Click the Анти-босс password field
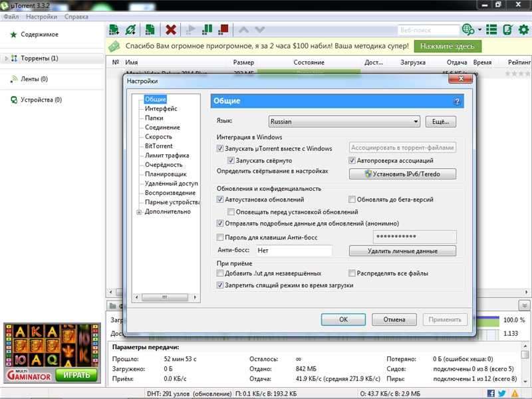532x399 pixels. pos(414,237)
